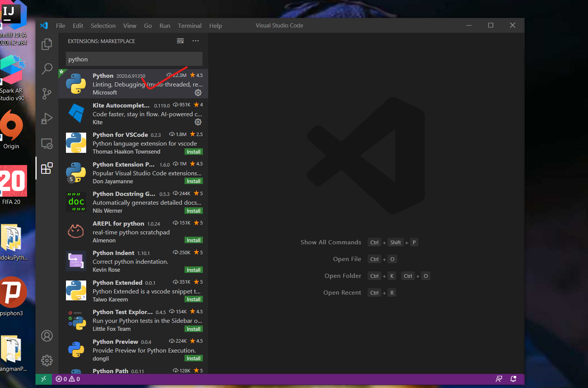Install Python Docstring Generator extension

[194, 211]
